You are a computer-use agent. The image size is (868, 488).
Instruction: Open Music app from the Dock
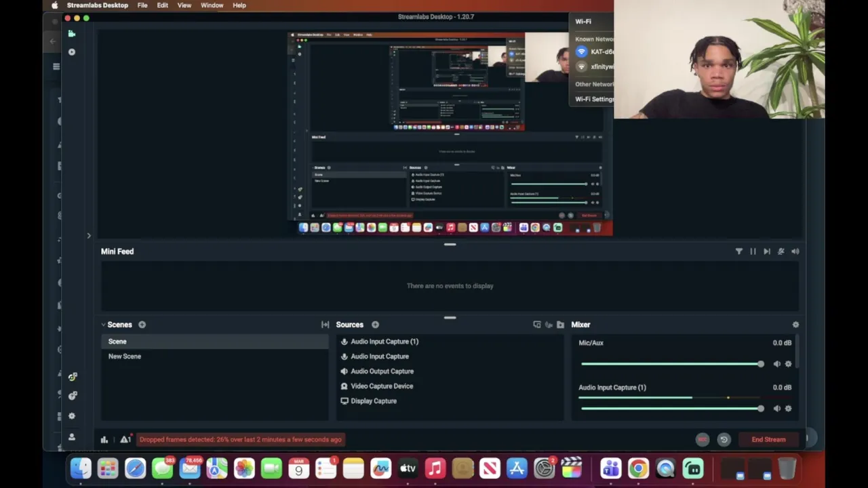coord(435,468)
